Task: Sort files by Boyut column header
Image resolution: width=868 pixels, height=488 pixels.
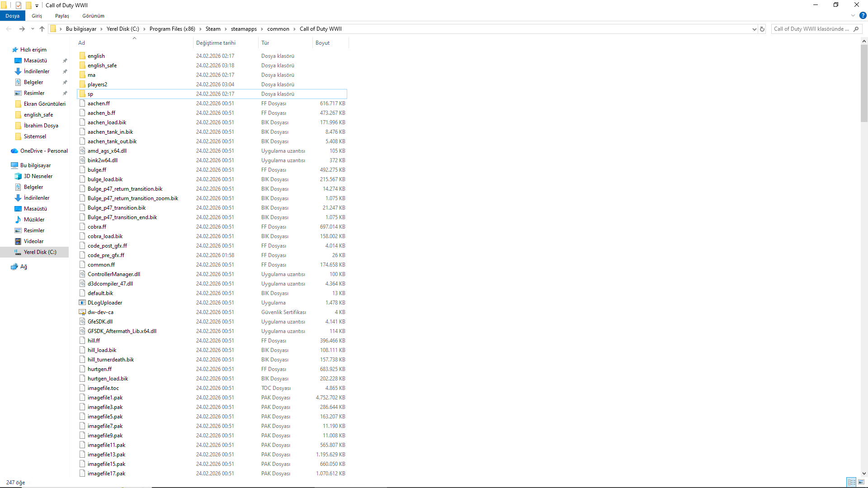Action: [x=322, y=43]
